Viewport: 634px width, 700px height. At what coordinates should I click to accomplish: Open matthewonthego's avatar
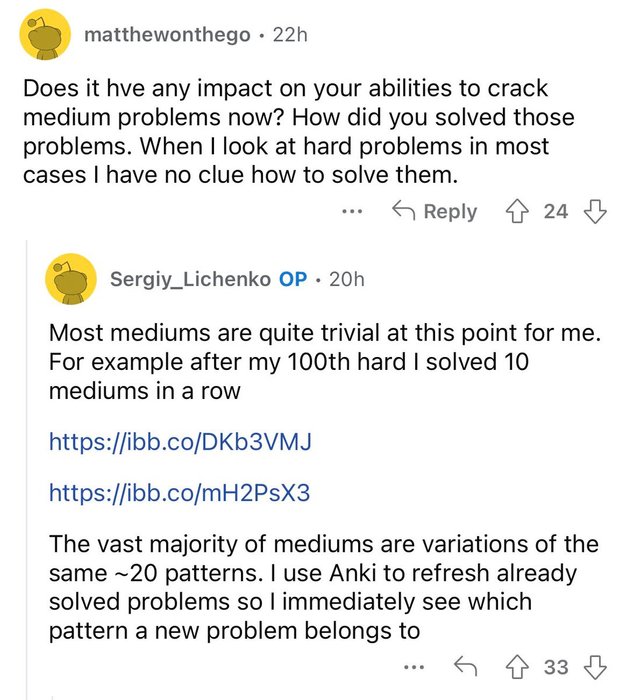(45, 34)
